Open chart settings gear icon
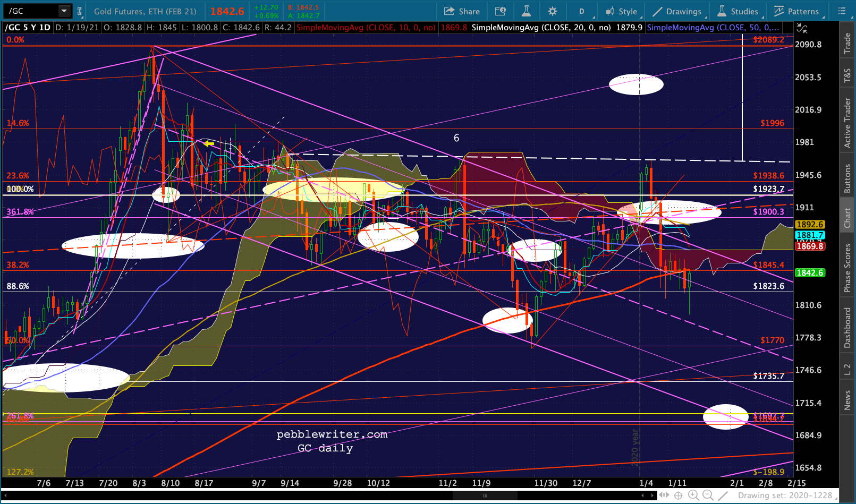This screenshot has width=856, height=504. tap(553, 11)
